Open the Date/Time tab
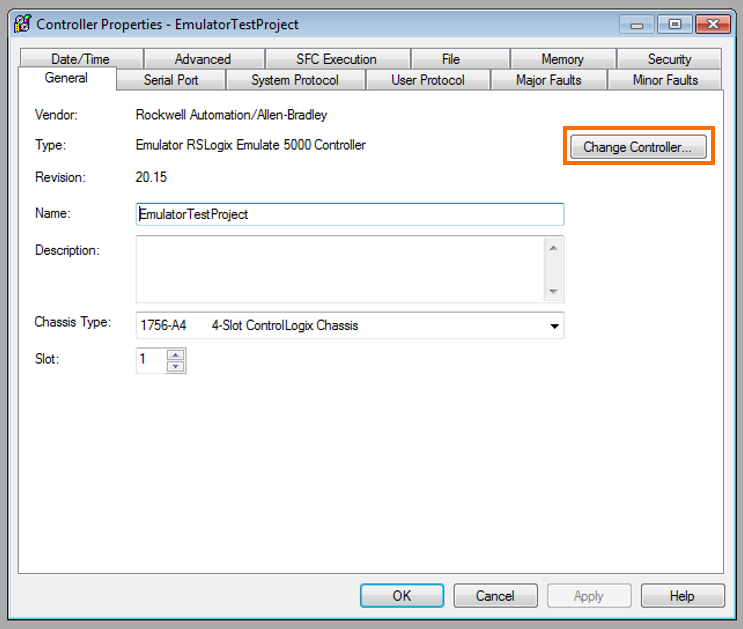The image size is (743, 629). pos(81,59)
